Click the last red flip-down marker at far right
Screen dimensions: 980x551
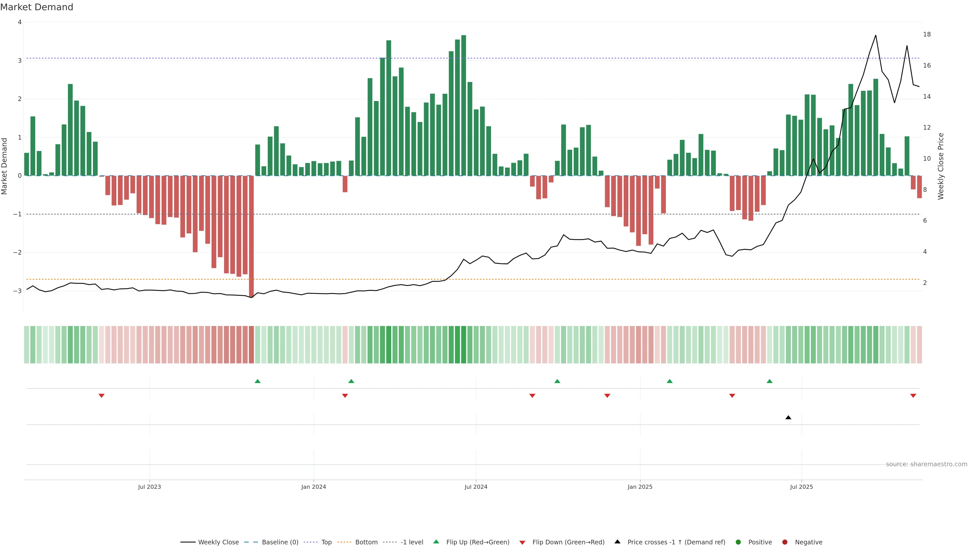click(x=913, y=396)
